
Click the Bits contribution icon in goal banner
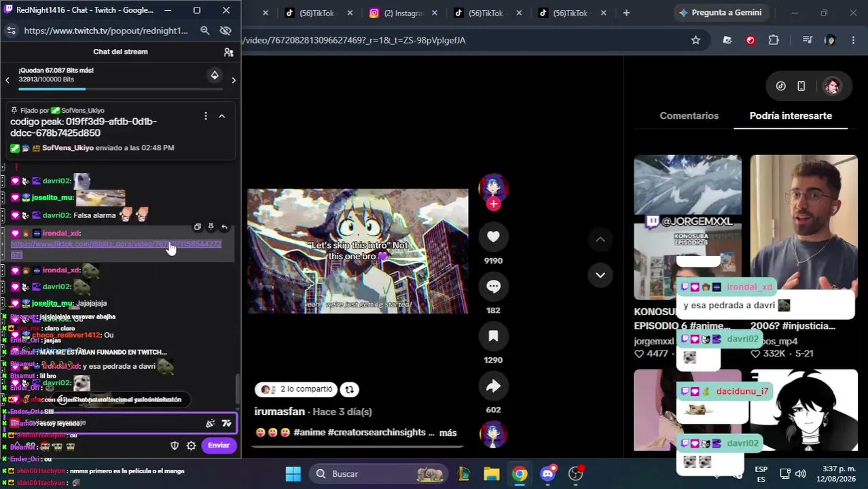(215, 75)
